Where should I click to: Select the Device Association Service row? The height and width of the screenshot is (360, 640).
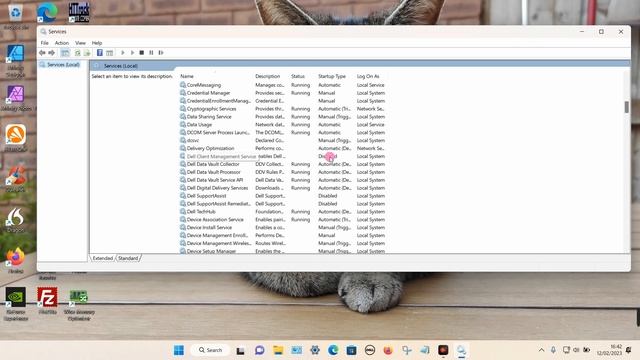282,220
